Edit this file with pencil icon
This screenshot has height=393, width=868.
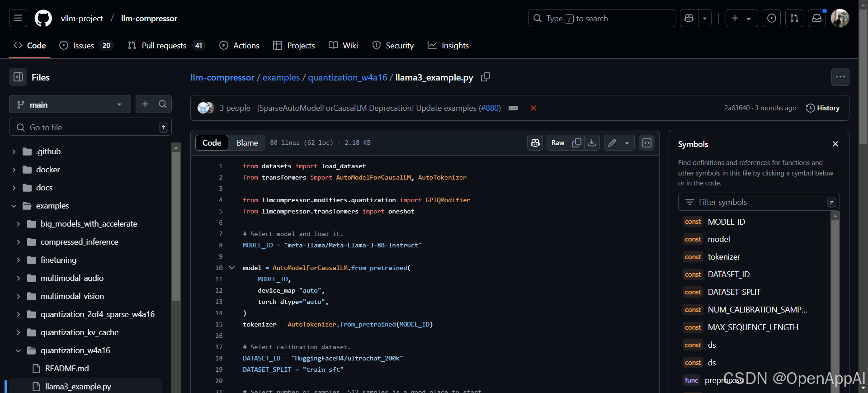click(612, 143)
